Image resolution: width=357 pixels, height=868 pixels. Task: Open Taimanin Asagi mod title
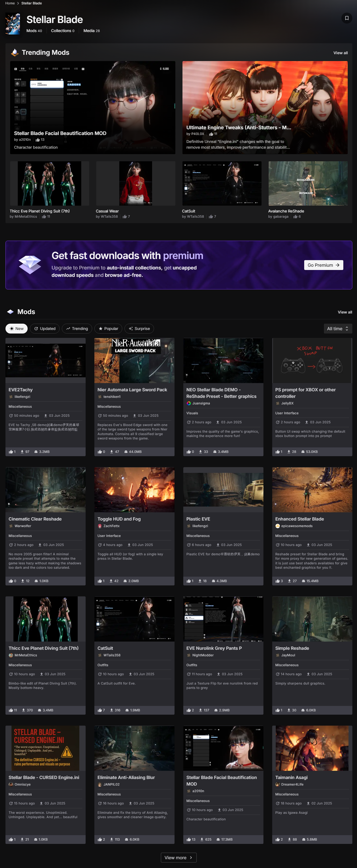pos(291,777)
